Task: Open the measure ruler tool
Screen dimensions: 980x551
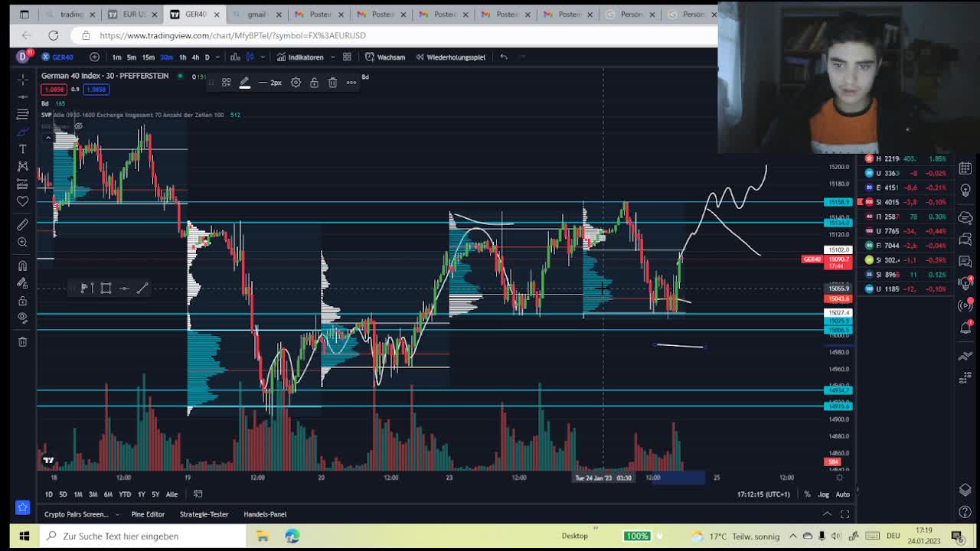Action: pyautogui.click(x=22, y=224)
